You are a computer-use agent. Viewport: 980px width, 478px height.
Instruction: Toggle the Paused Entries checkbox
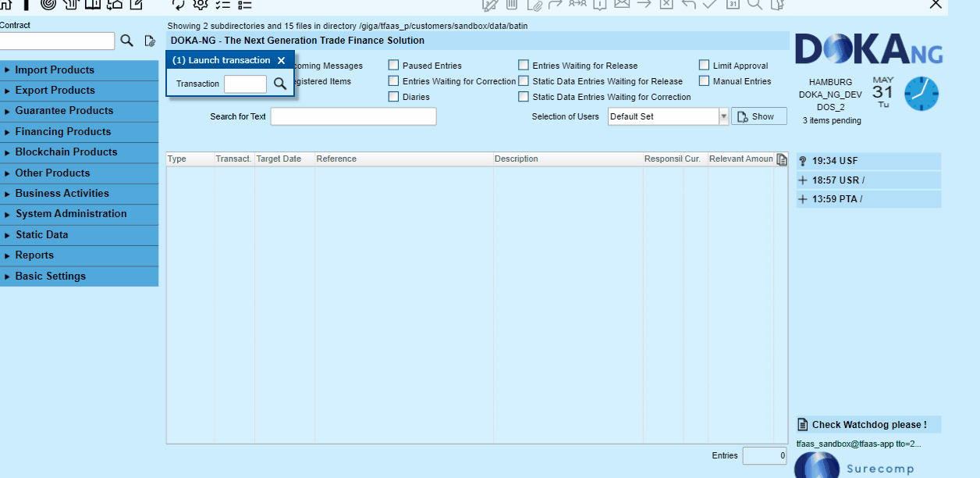click(x=394, y=66)
